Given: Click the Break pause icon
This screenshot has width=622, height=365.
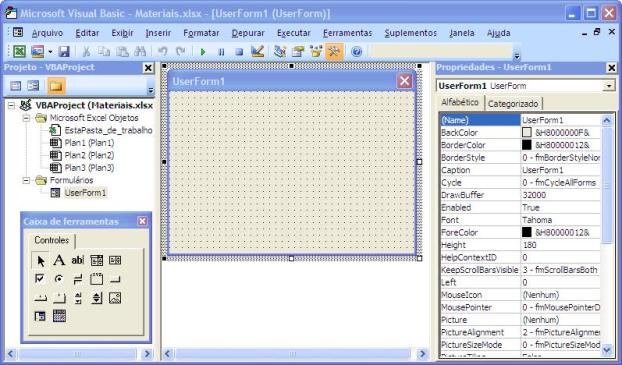Looking at the screenshot, I should [221, 52].
